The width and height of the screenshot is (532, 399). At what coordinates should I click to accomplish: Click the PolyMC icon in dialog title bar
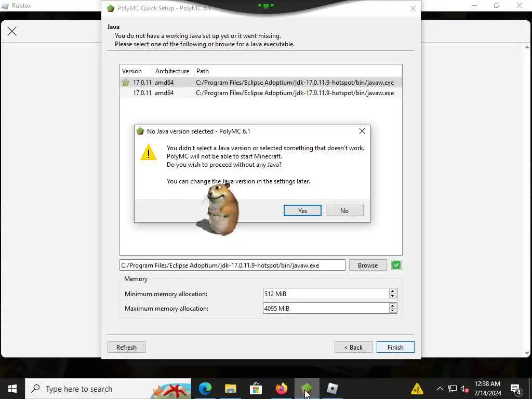tap(140, 131)
